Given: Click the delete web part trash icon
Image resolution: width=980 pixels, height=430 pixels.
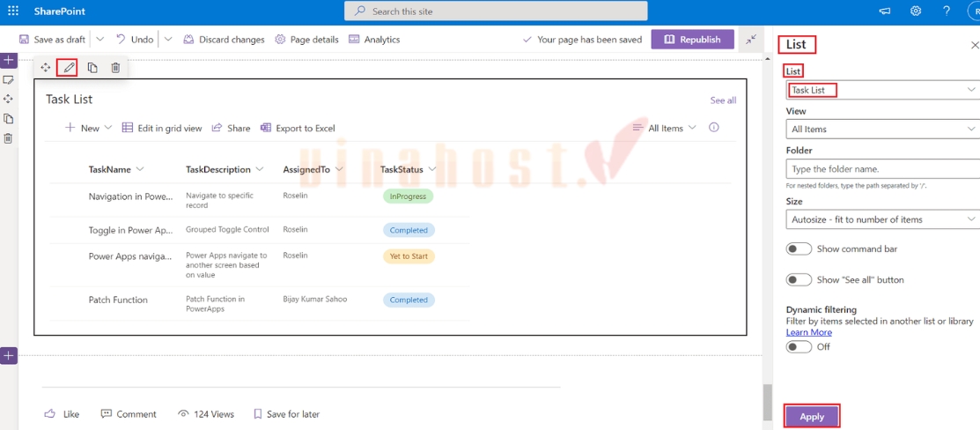Looking at the screenshot, I should coord(115,67).
